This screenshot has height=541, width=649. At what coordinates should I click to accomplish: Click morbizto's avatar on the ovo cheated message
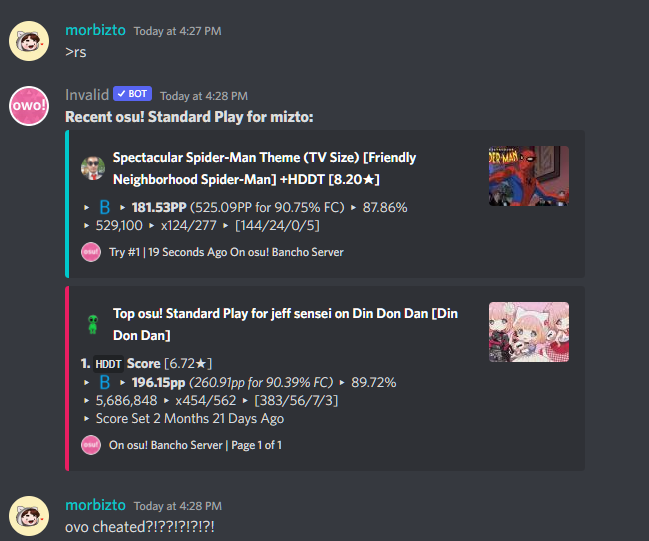coord(29,516)
